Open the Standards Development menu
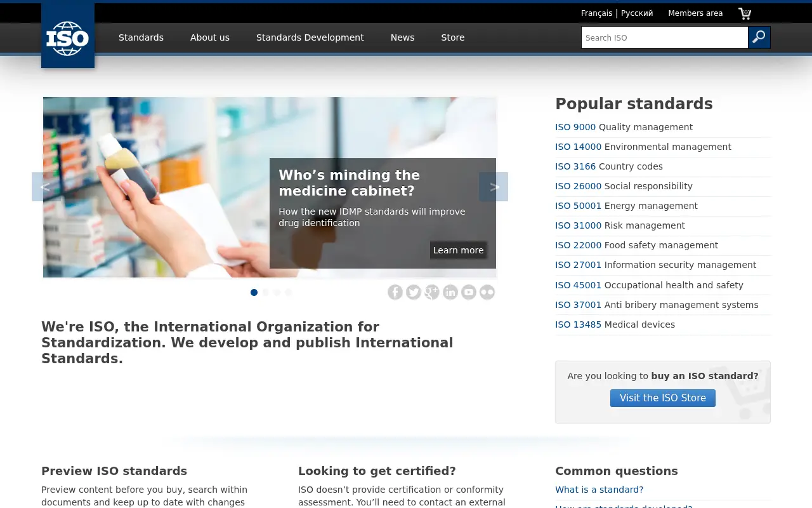This screenshot has width=812, height=508. (310, 37)
